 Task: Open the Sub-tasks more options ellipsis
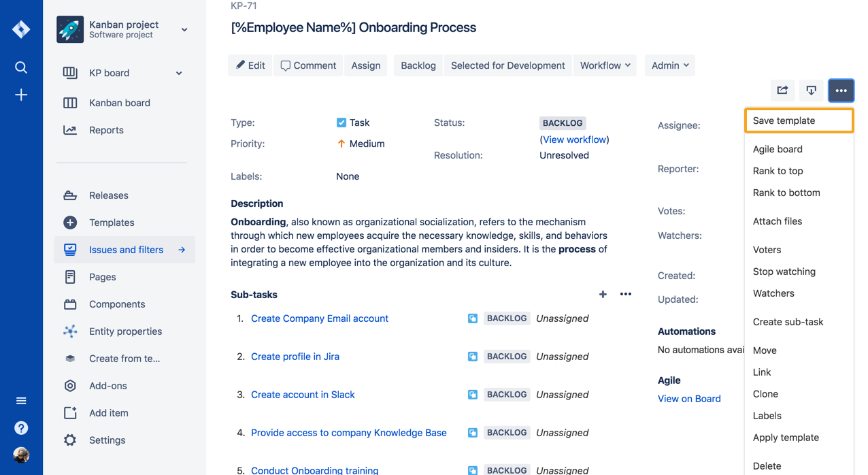pos(626,294)
